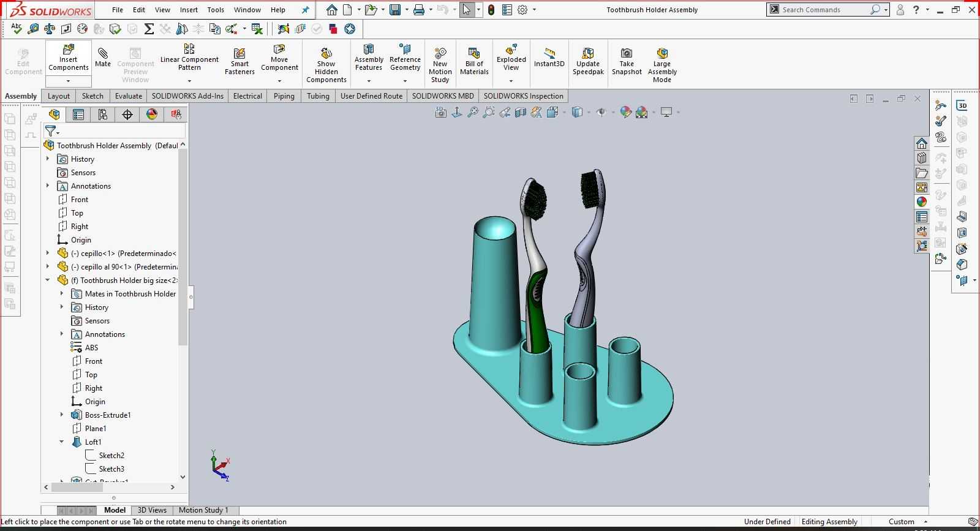Switch to the Motion Study 1 tab
The image size is (980, 531).
coord(203,510)
